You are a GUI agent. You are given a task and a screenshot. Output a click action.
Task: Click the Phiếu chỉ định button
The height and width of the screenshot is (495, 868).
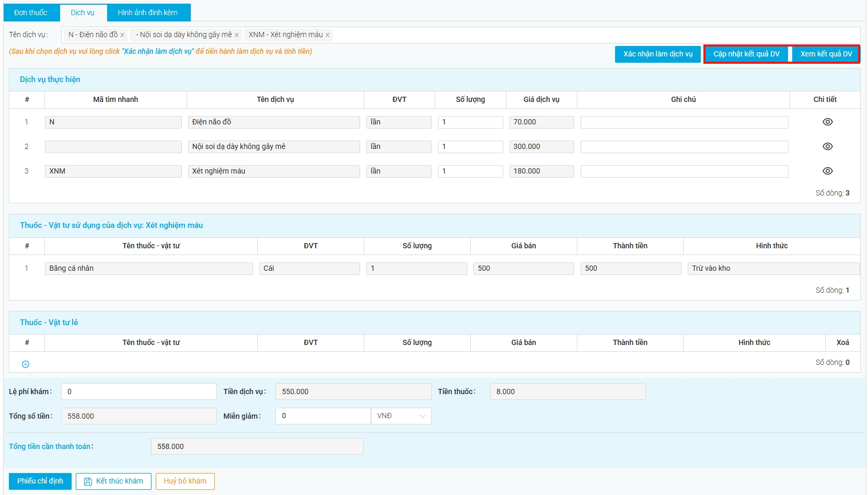[x=40, y=481]
